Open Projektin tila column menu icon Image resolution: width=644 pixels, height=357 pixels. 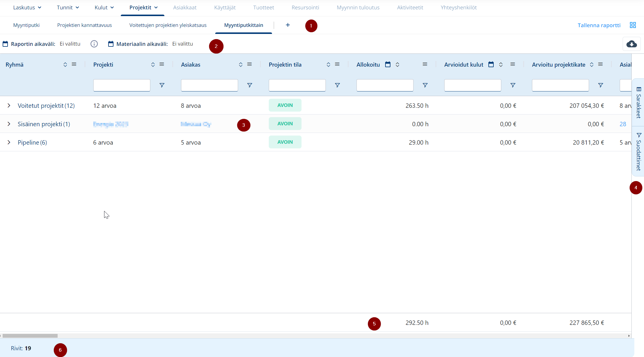point(337,64)
